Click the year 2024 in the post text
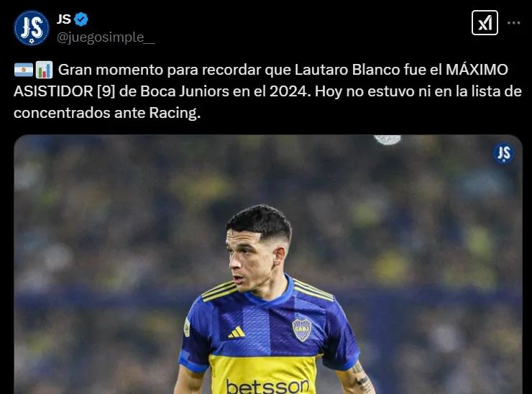This screenshot has height=394, width=532. coord(288,91)
